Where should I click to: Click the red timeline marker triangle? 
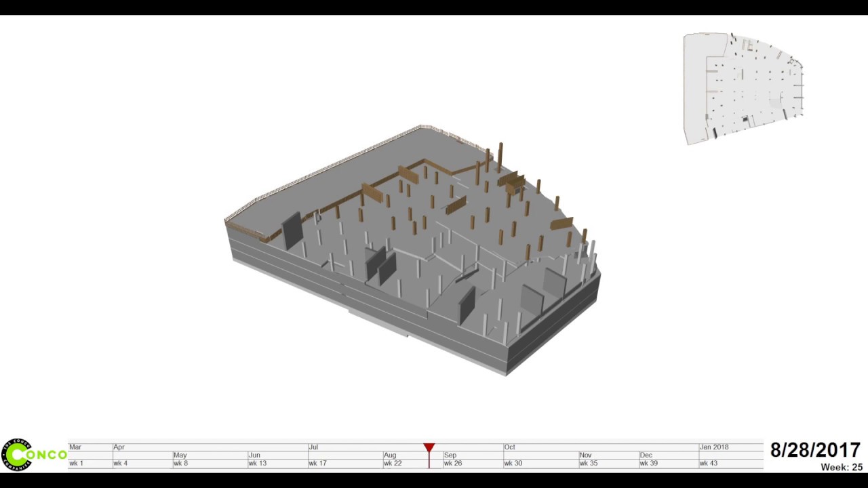[429, 448]
